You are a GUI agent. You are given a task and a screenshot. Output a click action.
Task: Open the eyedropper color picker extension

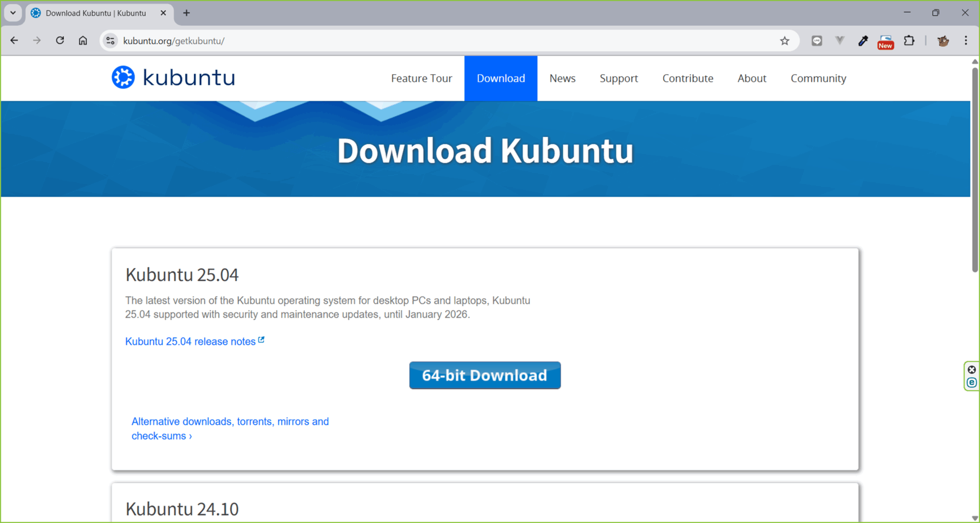863,41
